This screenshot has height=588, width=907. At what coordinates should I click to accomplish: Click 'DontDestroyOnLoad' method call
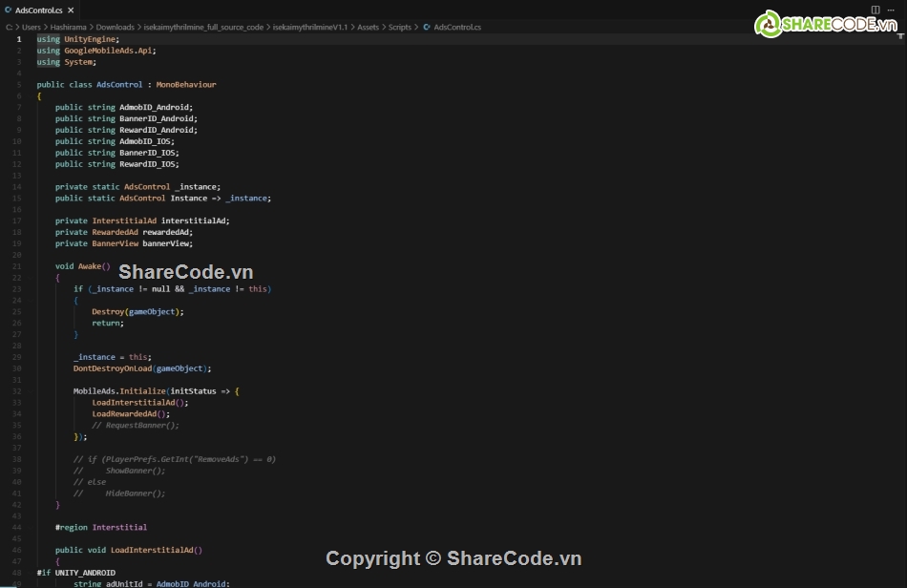click(113, 368)
